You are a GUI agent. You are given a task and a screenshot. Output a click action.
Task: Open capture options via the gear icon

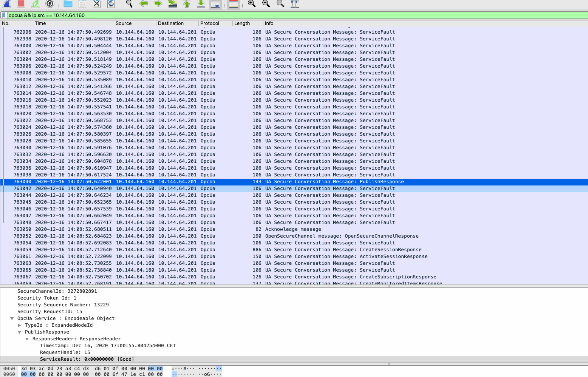(50, 4)
